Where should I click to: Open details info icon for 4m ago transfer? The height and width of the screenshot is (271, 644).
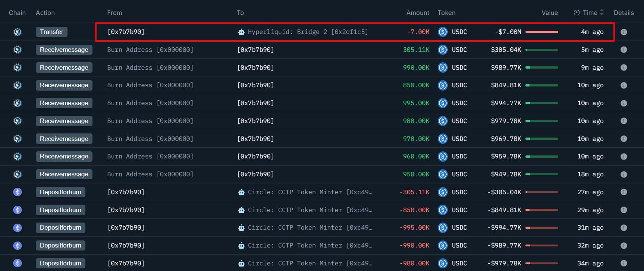(x=623, y=32)
